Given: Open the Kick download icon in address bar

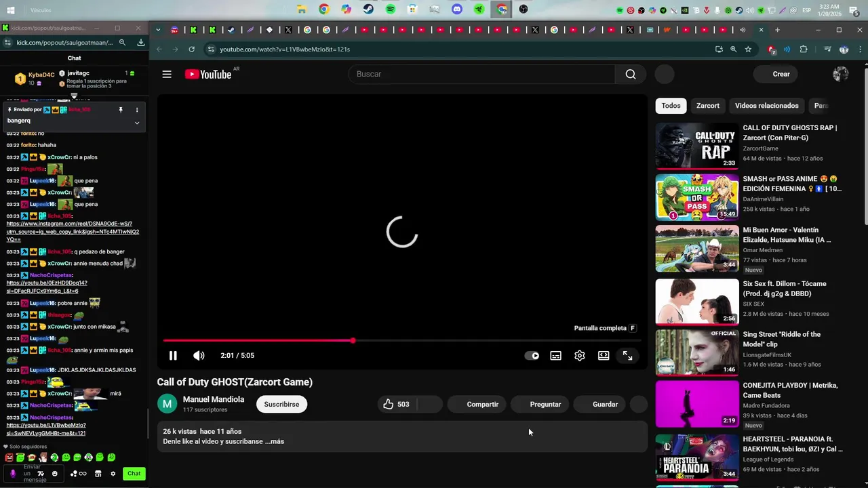Looking at the screenshot, I should [x=141, y=42].
